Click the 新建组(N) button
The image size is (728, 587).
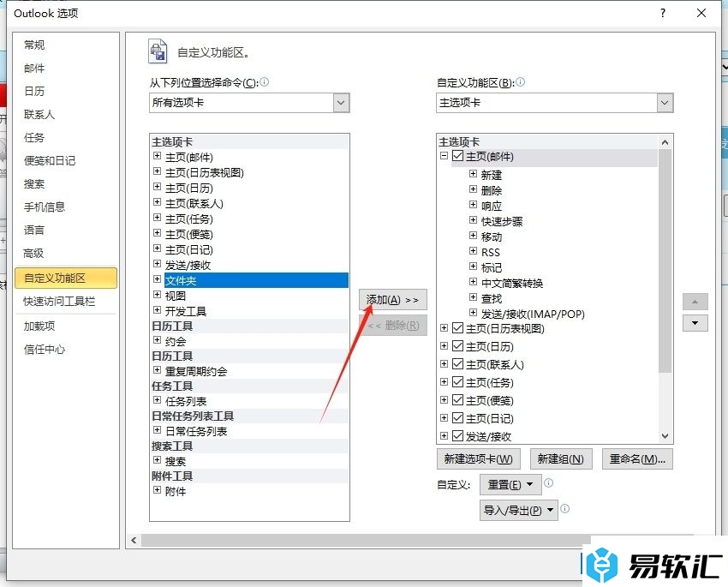click(561, 459)
